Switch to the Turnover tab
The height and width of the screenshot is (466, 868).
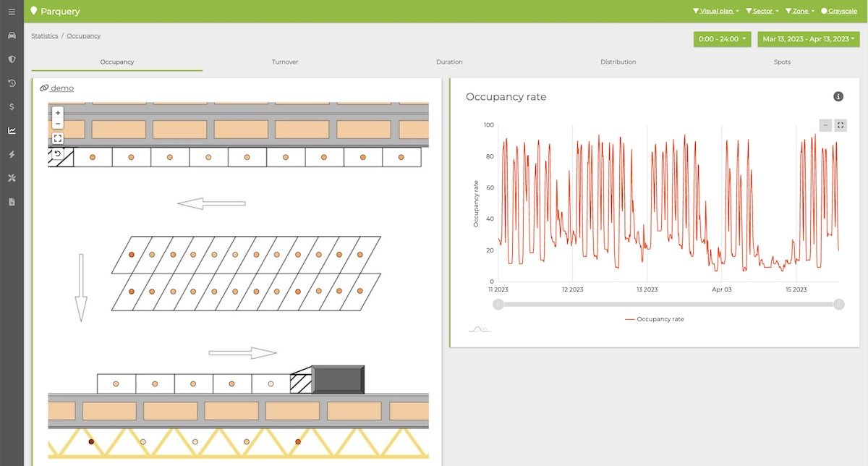pos(285,62)
